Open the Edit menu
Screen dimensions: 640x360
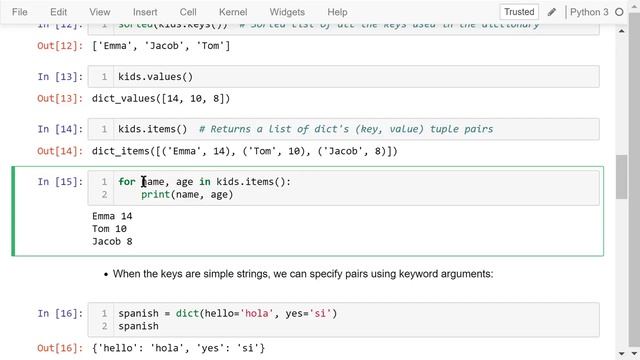coord(58,12)
